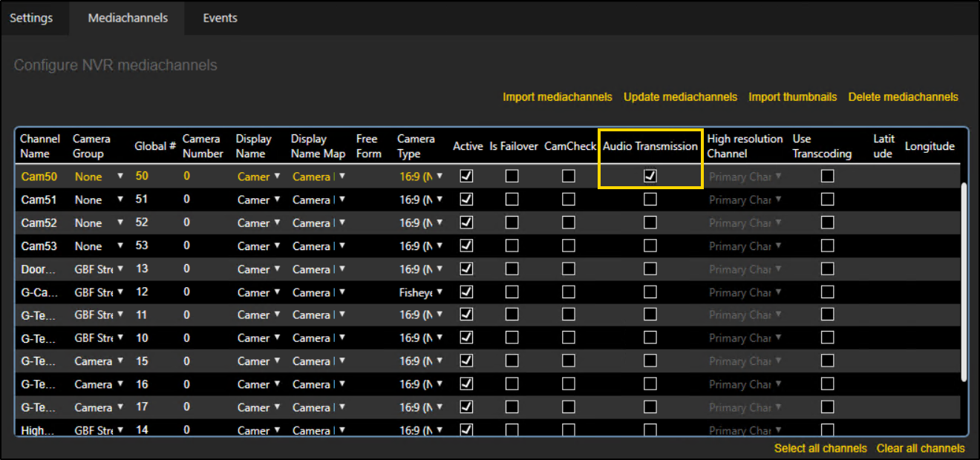
Task: Click Update mediachannels
Action: (x=680, y=97)
